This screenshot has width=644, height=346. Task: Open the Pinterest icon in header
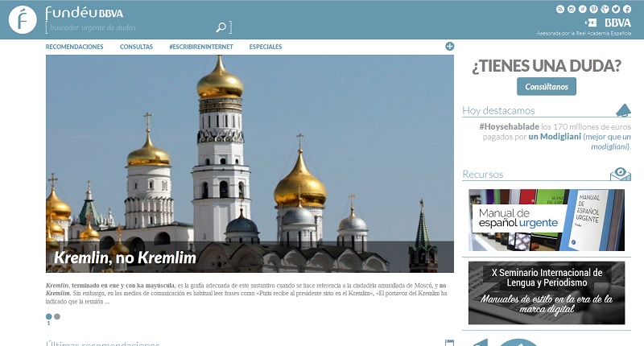593,9
